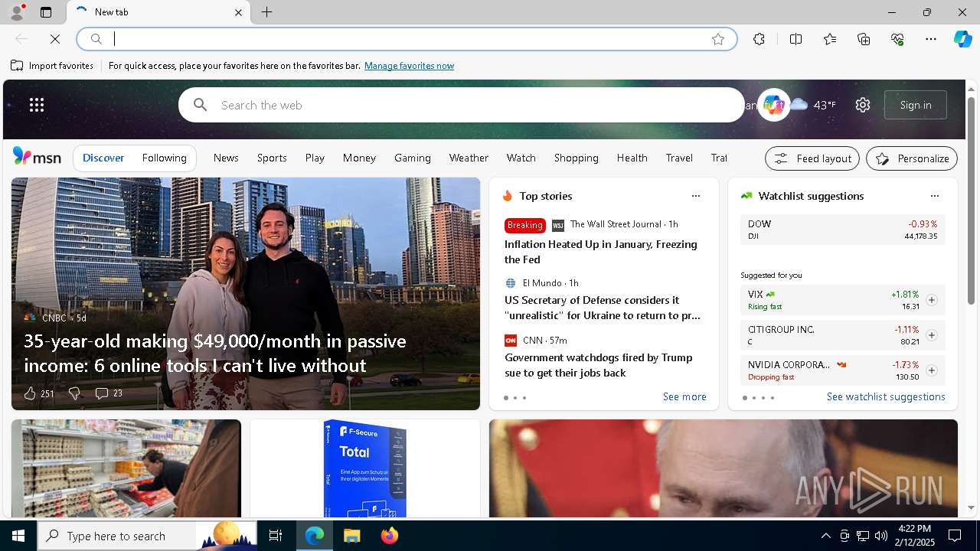Screen dimensions: 980x551
Task: Go to the MSN logo home
Action: pos(37,157)
